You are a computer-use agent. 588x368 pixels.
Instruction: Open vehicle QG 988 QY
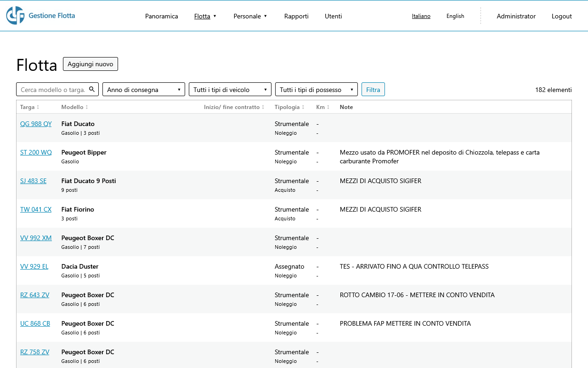tap(36, 124)
